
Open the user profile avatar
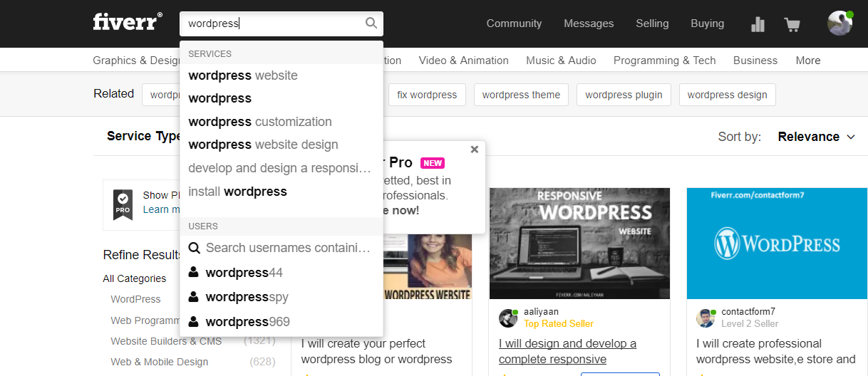[x=840, y=23]
